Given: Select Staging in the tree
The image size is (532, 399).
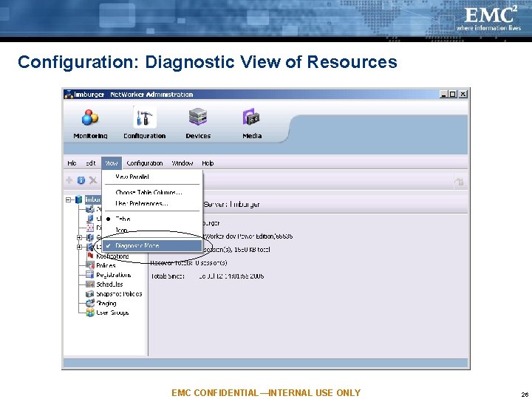Looking at the screenshot, I should 106,304.
